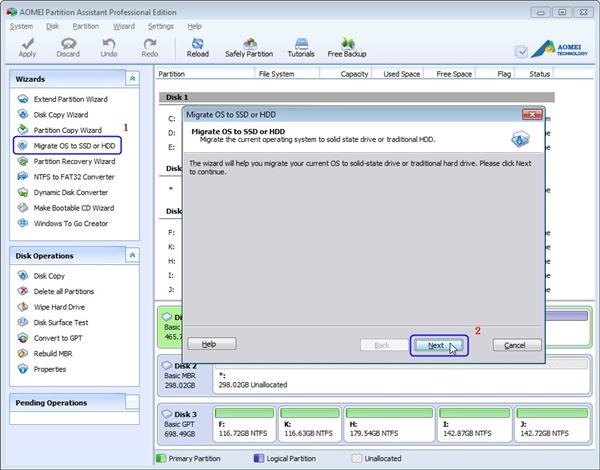Image resolution: width=600 pixels, height=470 pixels.
Task: Click Delete all Partitions icon
Action: pos(23,291)
